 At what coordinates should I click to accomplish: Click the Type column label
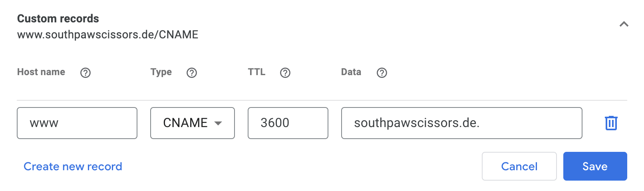click(161, 72)
